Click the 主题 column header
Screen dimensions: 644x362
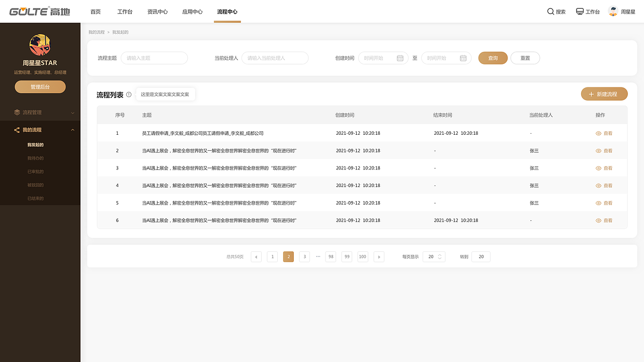(147, 115)
